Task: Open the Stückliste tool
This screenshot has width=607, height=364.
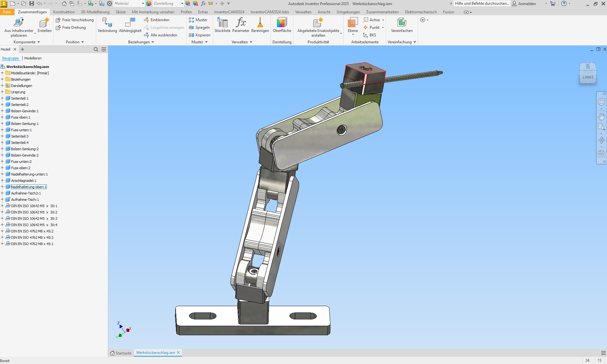Action: [223, 25]
